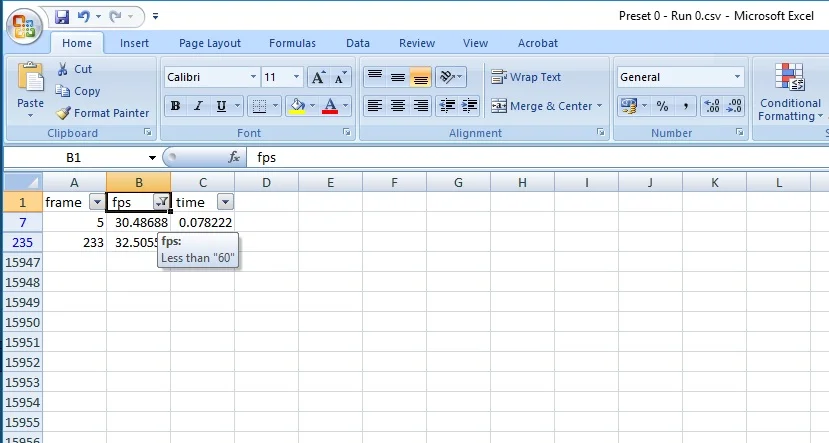Screen dimensions: 829x443
Task: Apply percent style
Action: (x=662, y=106)
